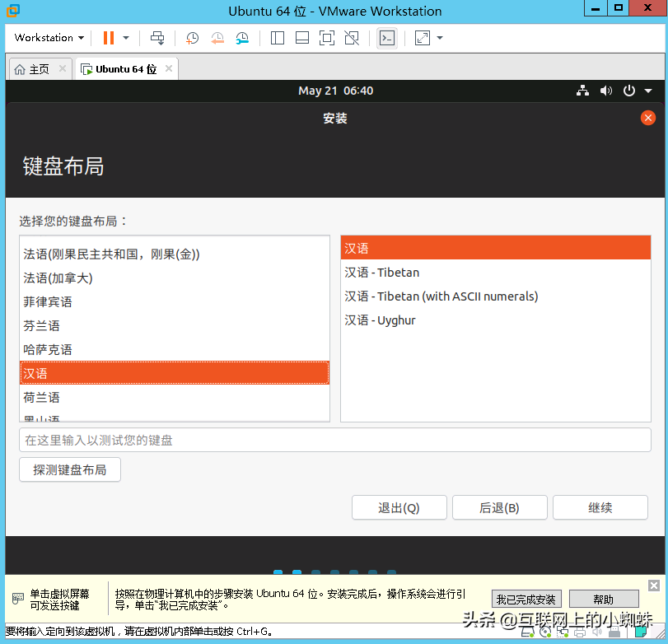Image resolution: width=668 pixels, height=644 pixels.
Task: Suspend the virtual machine with the pause icon
Action: (108, 37)
